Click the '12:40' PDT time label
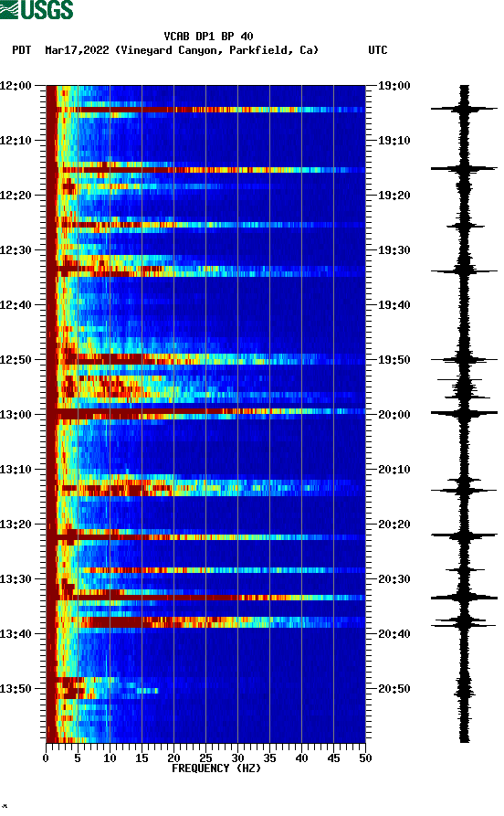The width and height of the screenshot is (504, 816). coord(16,304)
